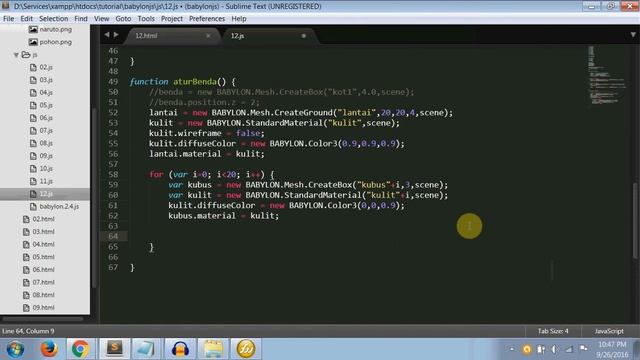Open the Project menu
640x360 pixels.
pos(172,19)
